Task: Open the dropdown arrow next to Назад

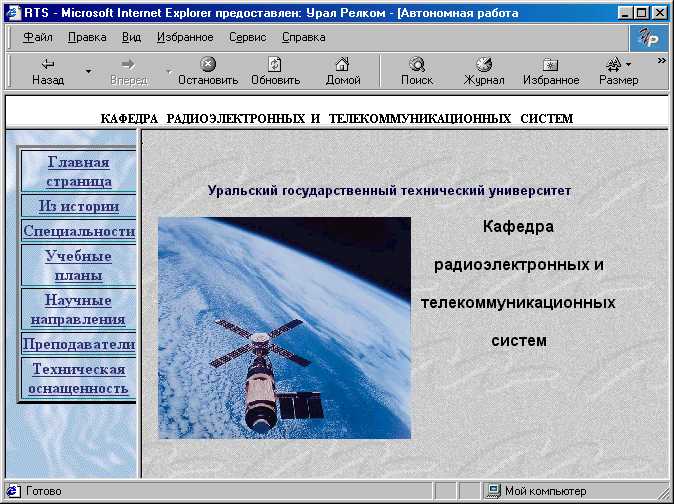Action: 89,71
